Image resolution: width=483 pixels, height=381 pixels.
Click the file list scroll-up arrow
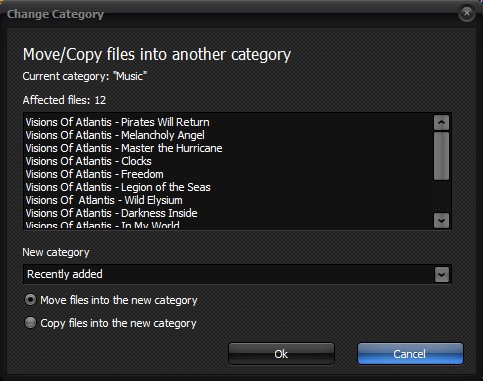tap(441, 122)
